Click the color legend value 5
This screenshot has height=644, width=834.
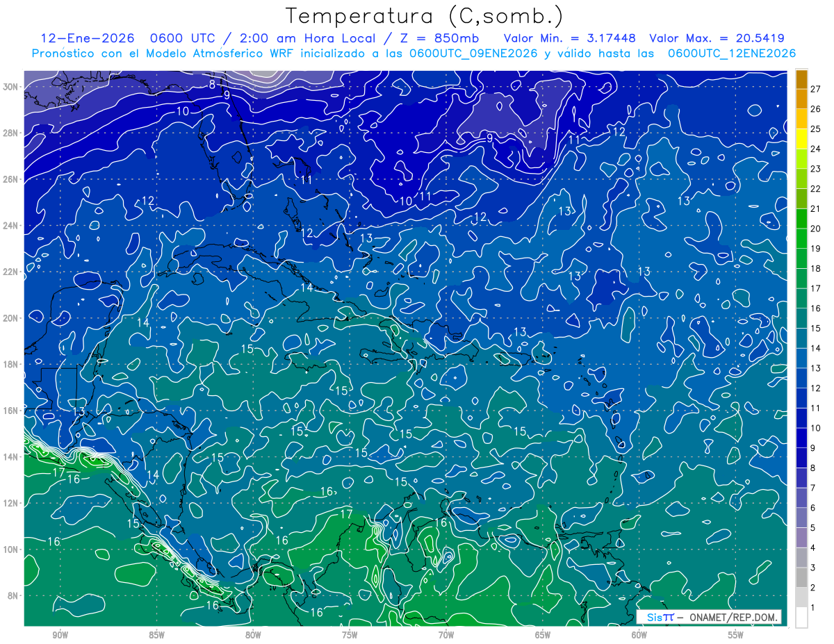click(813, 528)
